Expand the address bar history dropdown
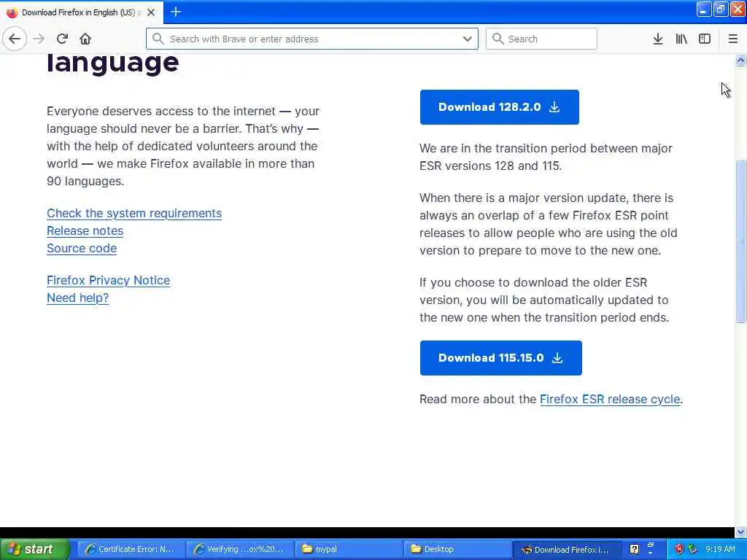 [468, 39]
